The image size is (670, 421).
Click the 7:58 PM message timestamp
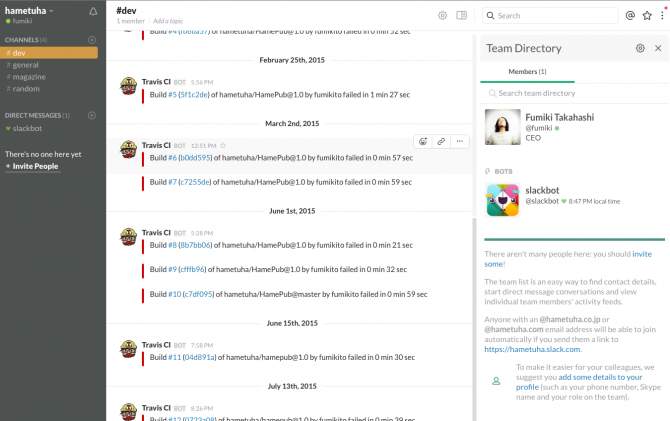(202, 345)
